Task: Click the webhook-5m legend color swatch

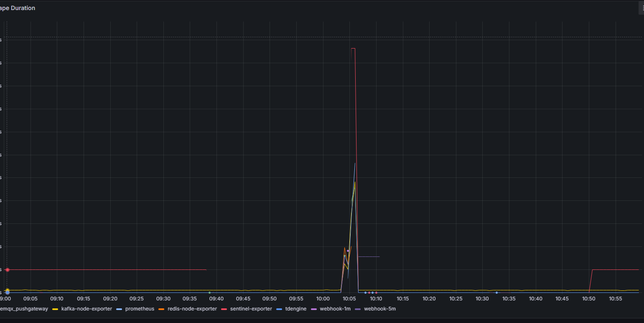Action: click(358, 309)
